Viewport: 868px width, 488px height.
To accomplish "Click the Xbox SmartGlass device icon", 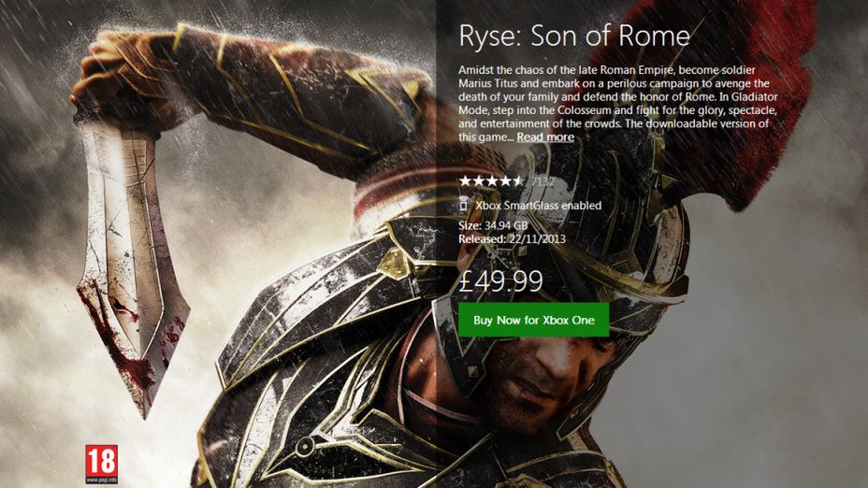I will point(464,206).
